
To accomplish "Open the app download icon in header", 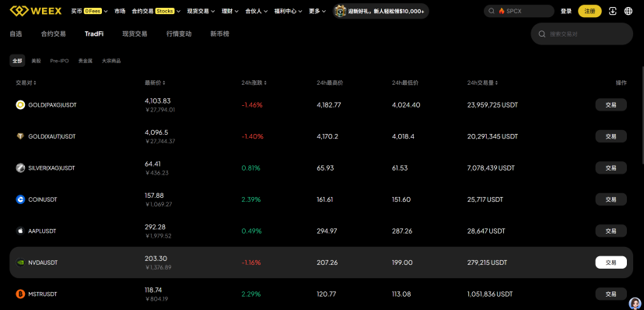I will 612,11.
